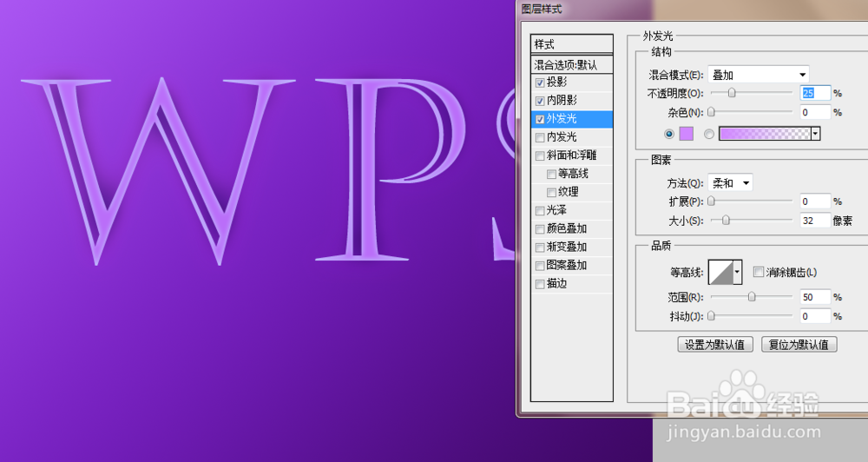The height and width of the screenshot is (462, 868).
Task: Select the solid color radio button
Action: [x=669, y=134]
